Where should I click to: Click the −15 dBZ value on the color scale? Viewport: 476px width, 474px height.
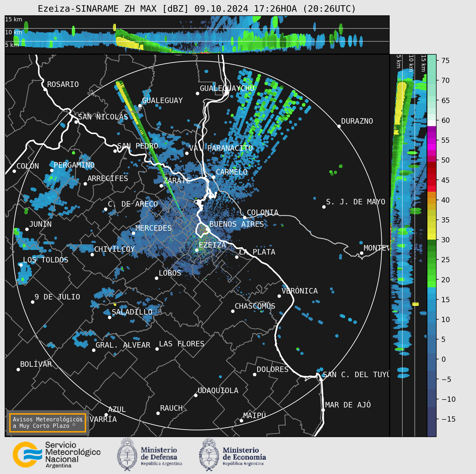[448, 419]
